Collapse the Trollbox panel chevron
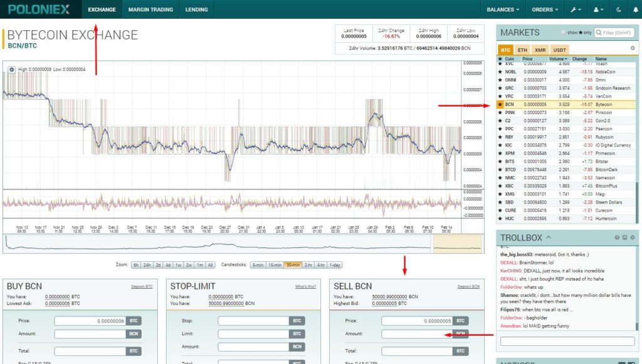 pos(548,237)
